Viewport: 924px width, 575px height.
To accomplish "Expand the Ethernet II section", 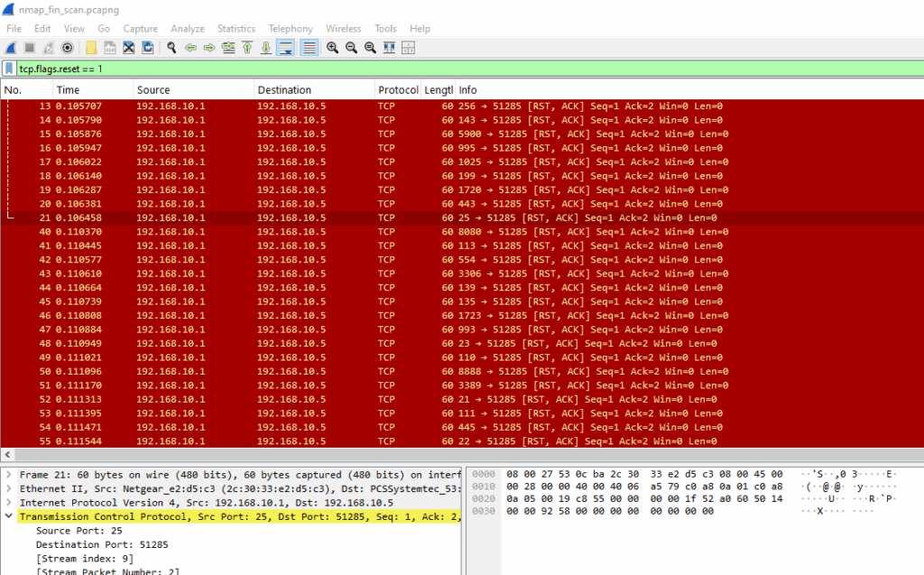I will [9, 489].
